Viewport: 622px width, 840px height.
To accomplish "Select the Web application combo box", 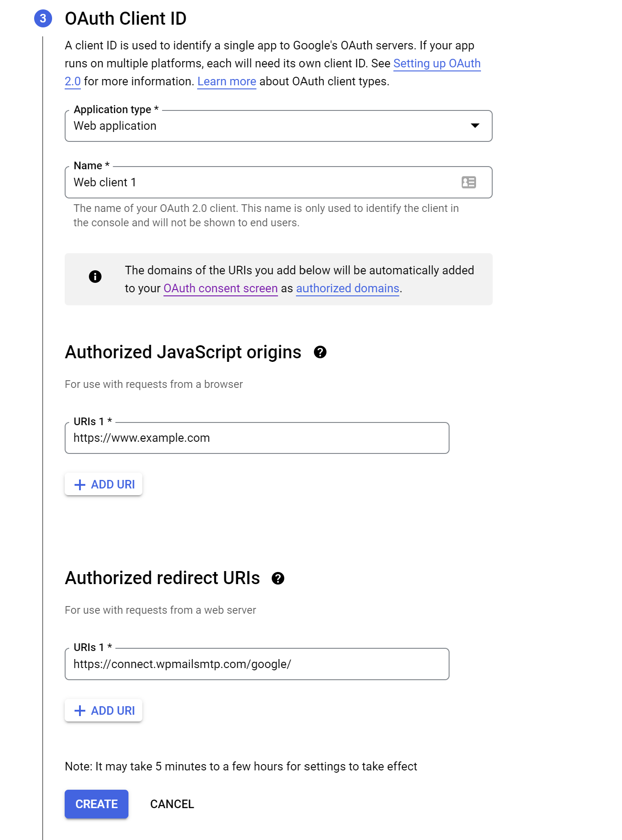I will pyautogui.click(x=278, y=126).
